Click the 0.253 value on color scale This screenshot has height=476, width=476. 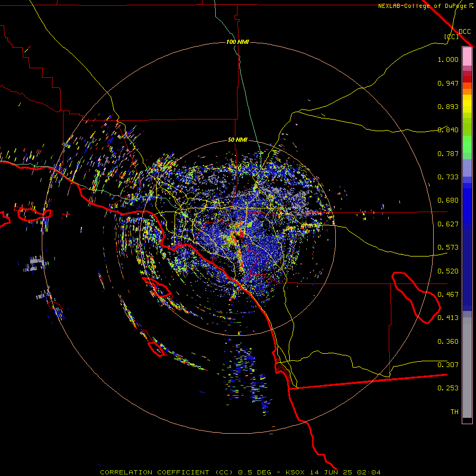click(448, 388)
